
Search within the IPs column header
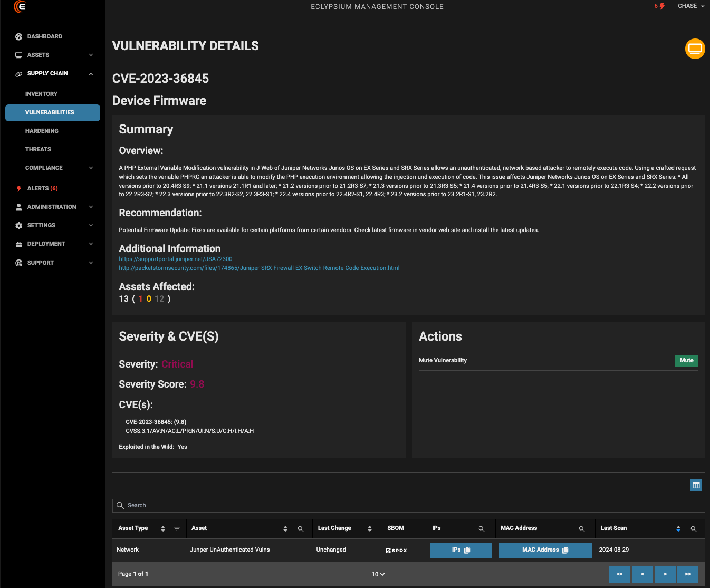482,528
